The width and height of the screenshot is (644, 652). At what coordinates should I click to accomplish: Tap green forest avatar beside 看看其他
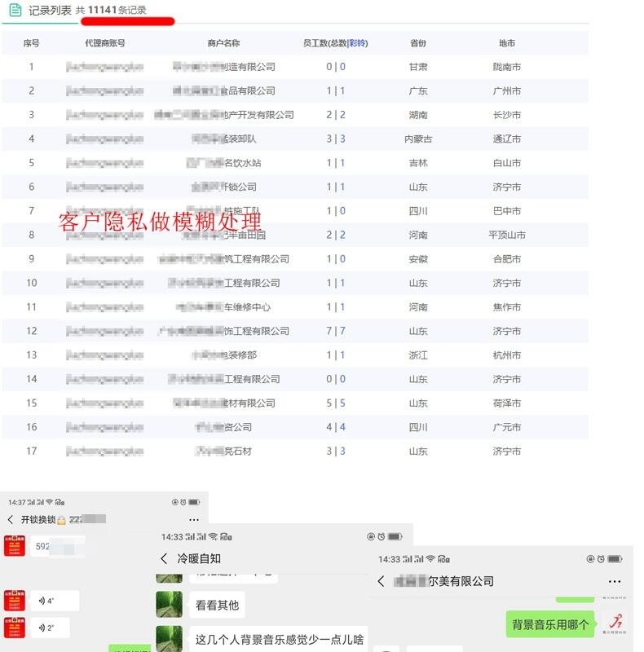[x=169, y=604]
